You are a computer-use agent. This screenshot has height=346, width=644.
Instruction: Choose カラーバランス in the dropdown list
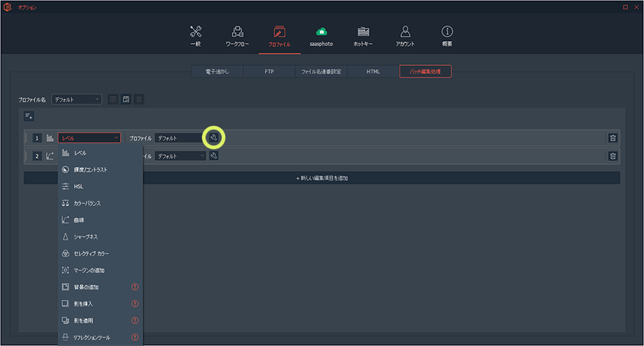[88, 203]
